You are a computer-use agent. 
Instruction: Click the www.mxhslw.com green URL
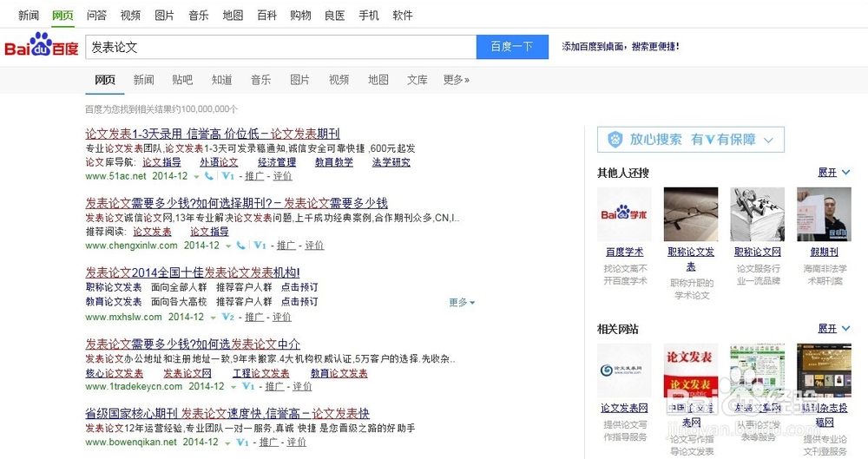[123, 318]
